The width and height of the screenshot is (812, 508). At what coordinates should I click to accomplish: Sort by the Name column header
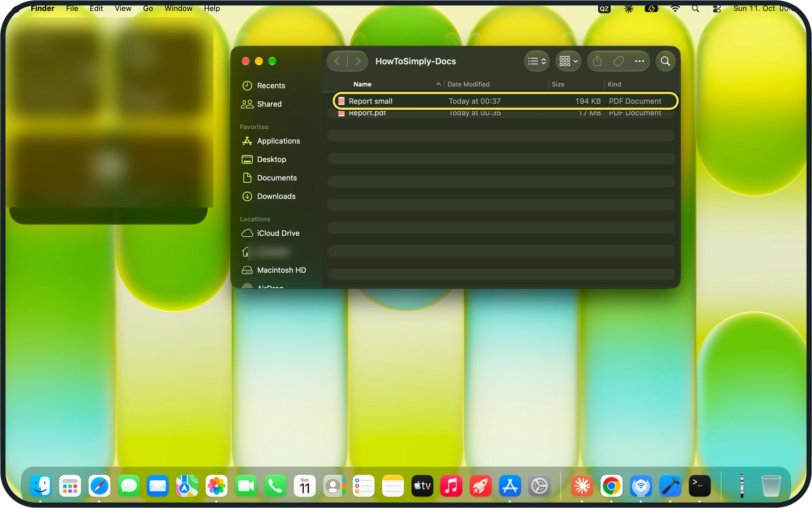point(362,84)
